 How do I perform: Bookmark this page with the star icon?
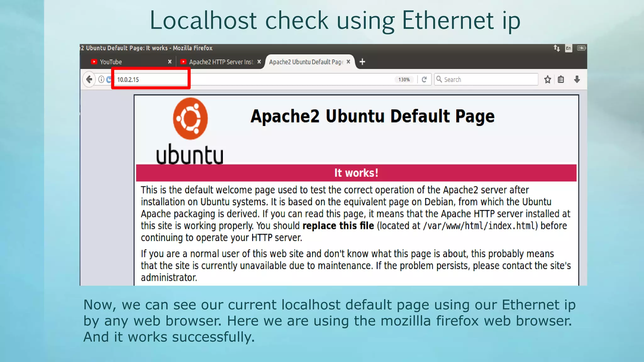tap(547, 80)
